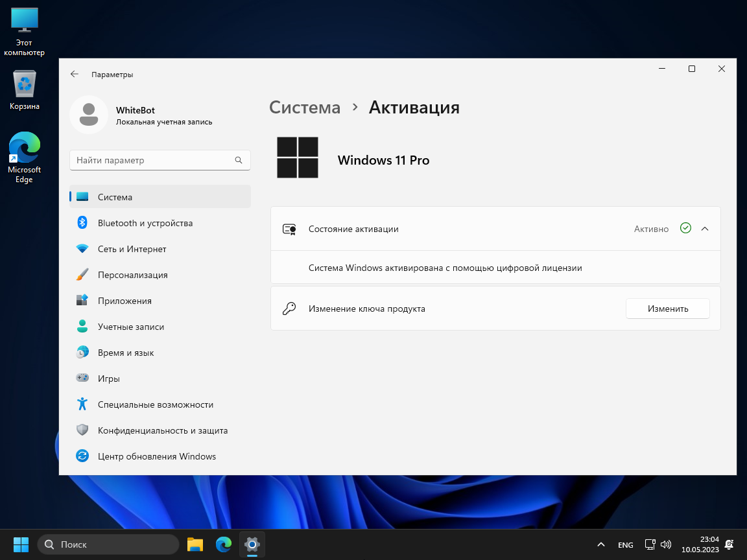This screenshot has width=747, height=560.
Task: Open Приложения settings section
Action: tap(124, 301)
